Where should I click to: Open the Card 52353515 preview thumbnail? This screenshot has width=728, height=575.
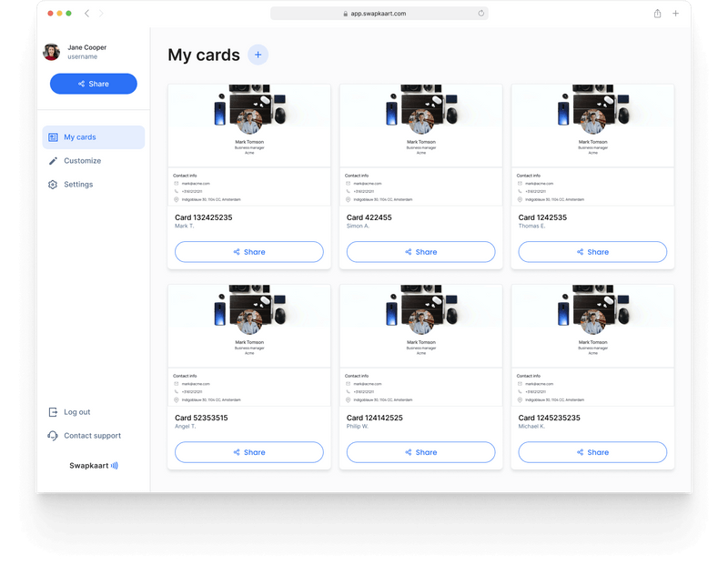pos(249,346)
